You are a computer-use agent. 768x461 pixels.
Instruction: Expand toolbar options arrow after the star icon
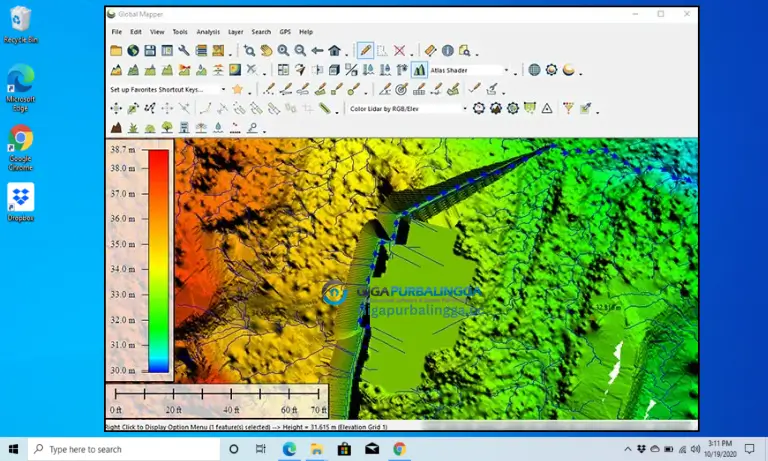tap(249, 92)
